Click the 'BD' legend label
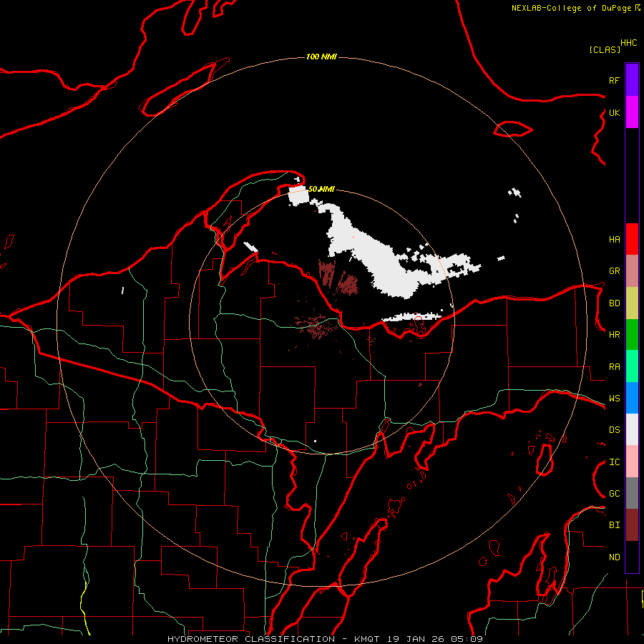The height and width of the screenshot is (644, 644). (614, 303)
